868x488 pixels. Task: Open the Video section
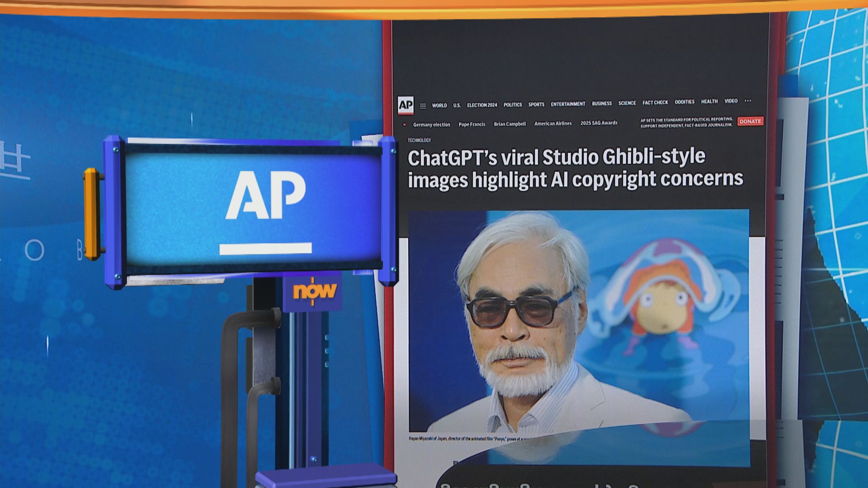coord(731,101)
